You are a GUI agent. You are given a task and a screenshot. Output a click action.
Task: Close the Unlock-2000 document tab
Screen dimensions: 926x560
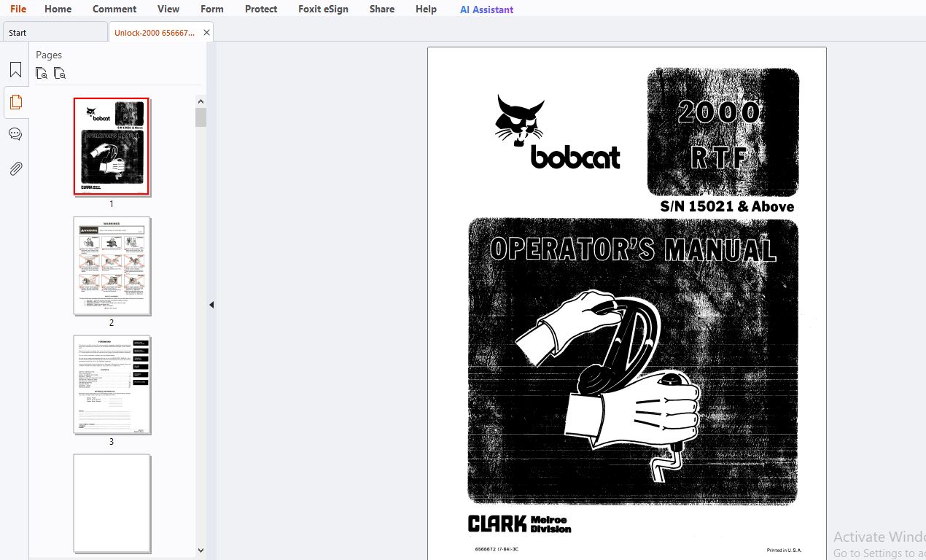[206, 33]
